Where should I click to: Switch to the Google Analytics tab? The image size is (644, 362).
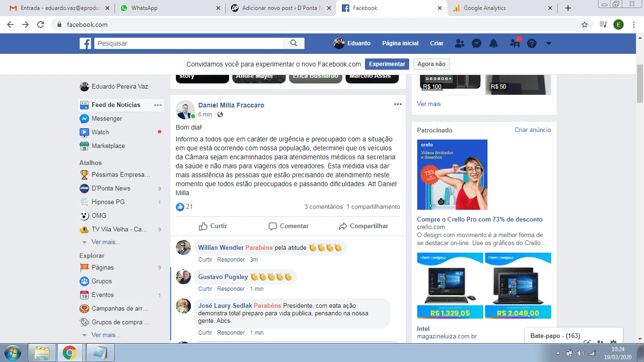click(503, 8)
